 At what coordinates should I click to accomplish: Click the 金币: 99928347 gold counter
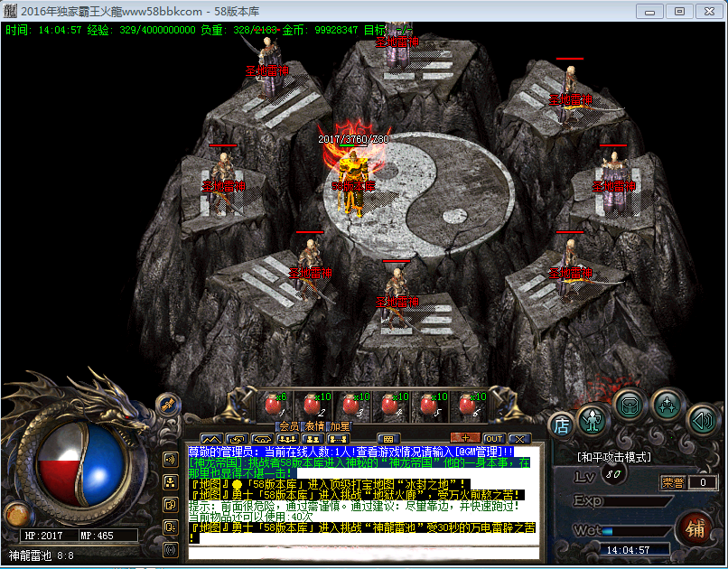[320, 30]
